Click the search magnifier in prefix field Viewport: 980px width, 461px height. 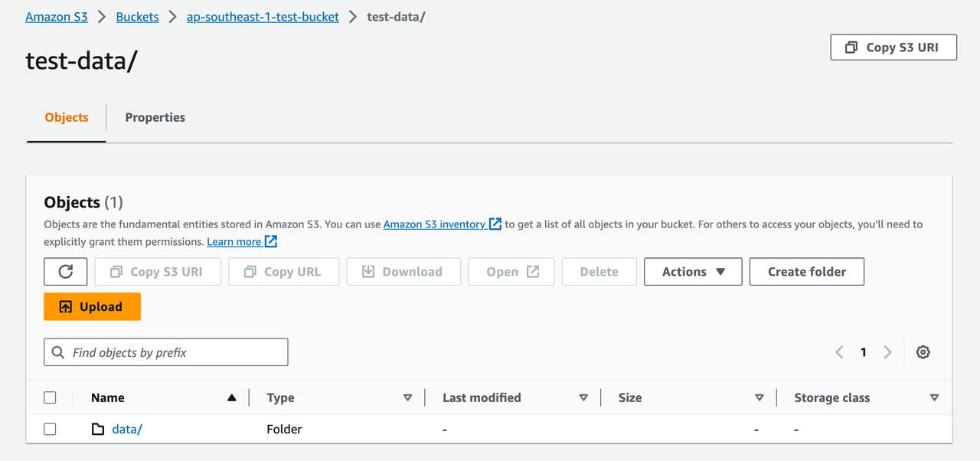tap(58, 351)
